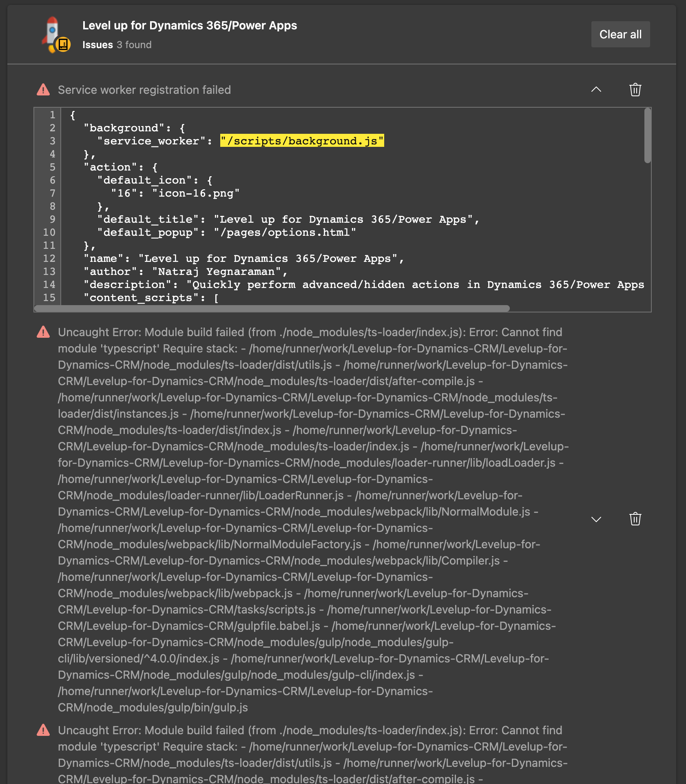
Task: Expand the module build failed error details
Action: (x=596, y=520)
